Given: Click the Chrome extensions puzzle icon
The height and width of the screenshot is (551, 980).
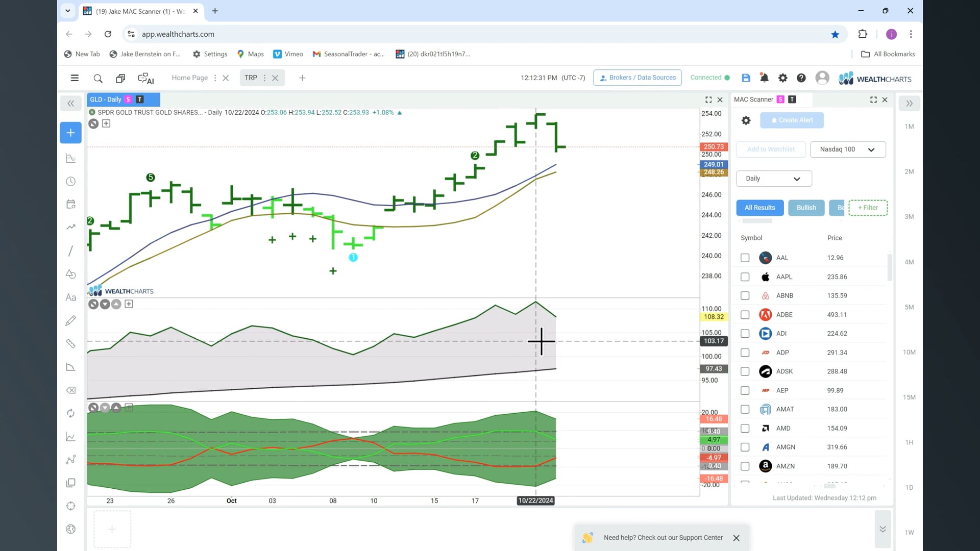Looking at the screenshot, I should pyautogui.click(x=863, y=34).
